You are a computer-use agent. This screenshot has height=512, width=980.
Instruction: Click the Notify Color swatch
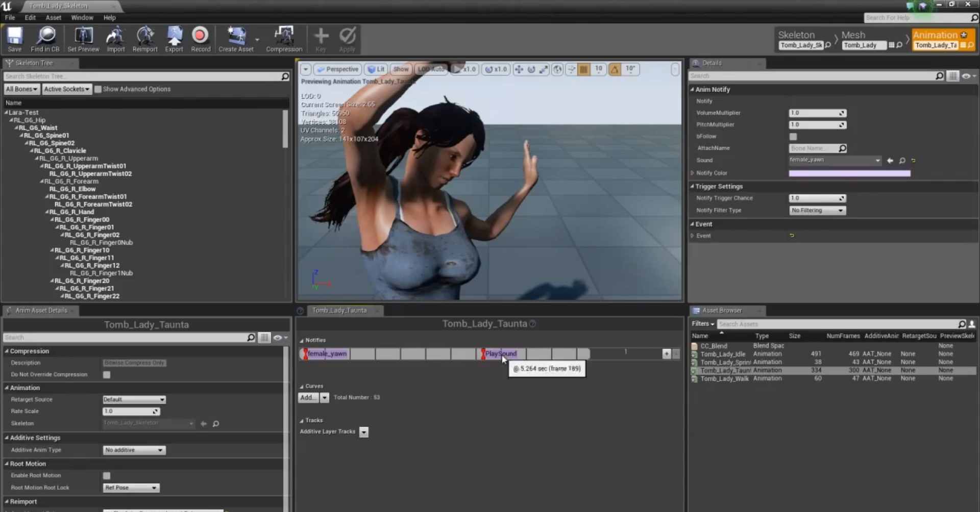tap(849, 173)
